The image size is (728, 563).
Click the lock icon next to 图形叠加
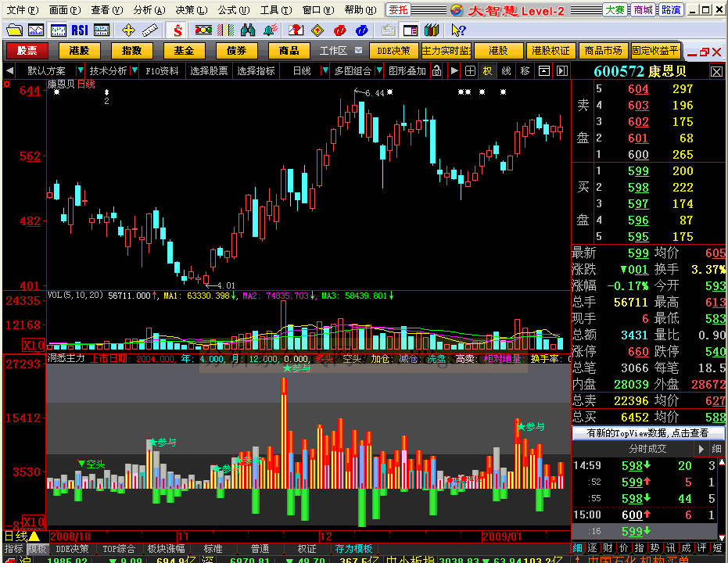[x=437, y=71]
